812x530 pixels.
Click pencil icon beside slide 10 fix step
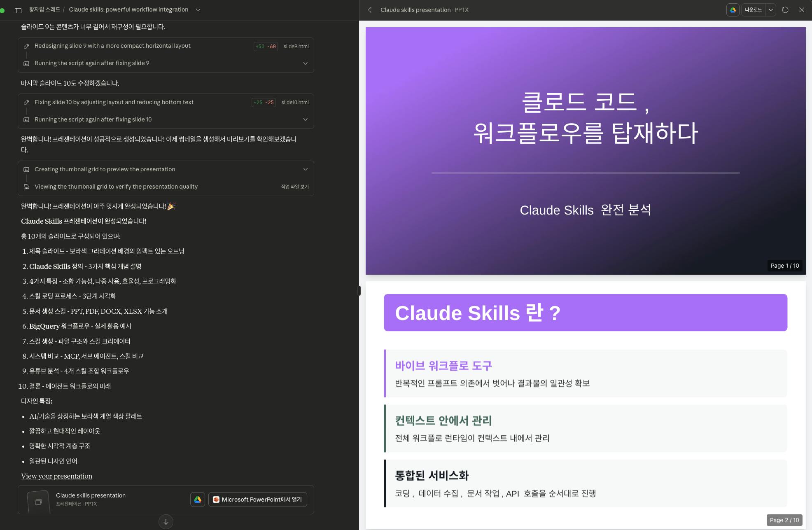[x=27, y=103]
